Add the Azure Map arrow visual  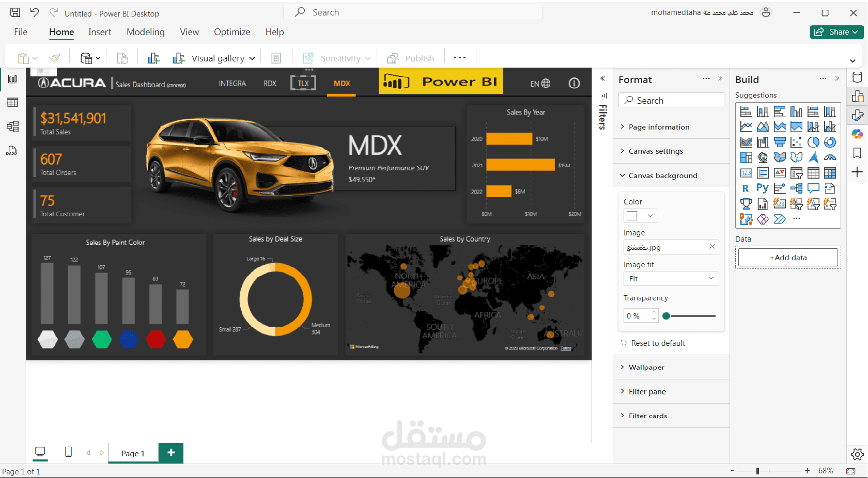point(813,157)
